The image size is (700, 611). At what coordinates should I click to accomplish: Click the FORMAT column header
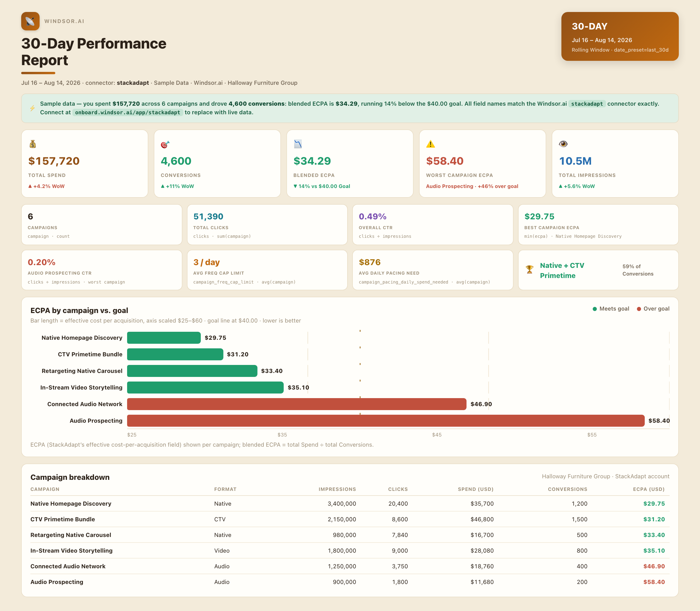(x=225, y=489)
